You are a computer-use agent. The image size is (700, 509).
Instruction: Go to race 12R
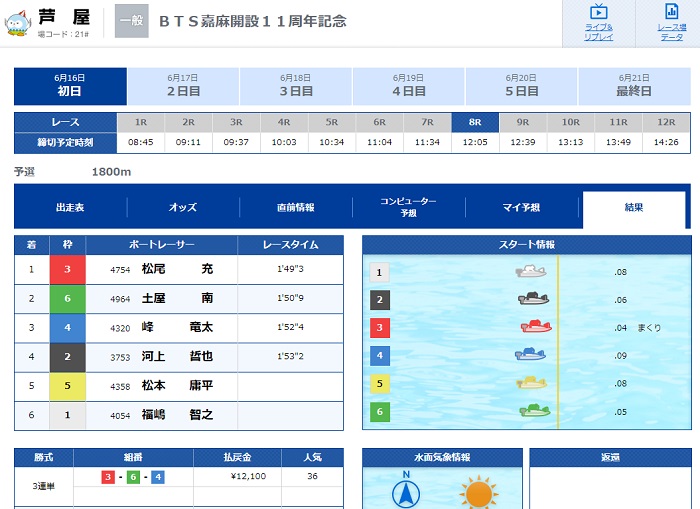pyautogui.click(x=666, y=122)
